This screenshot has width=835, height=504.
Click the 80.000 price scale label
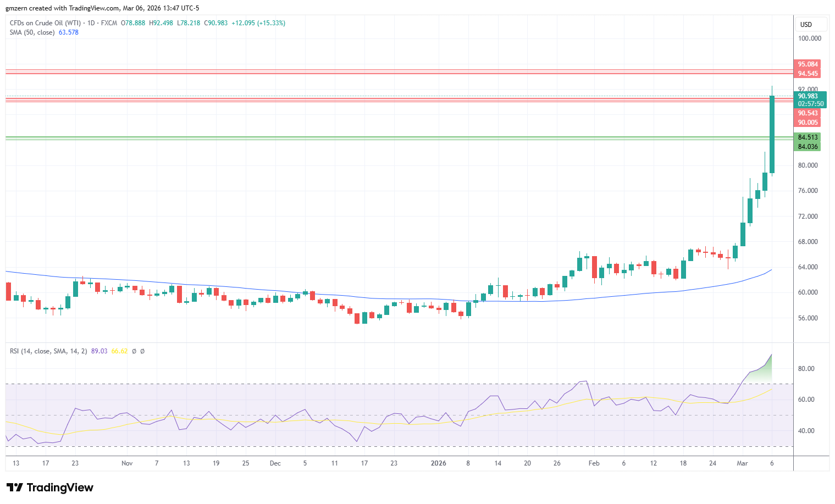808,165
